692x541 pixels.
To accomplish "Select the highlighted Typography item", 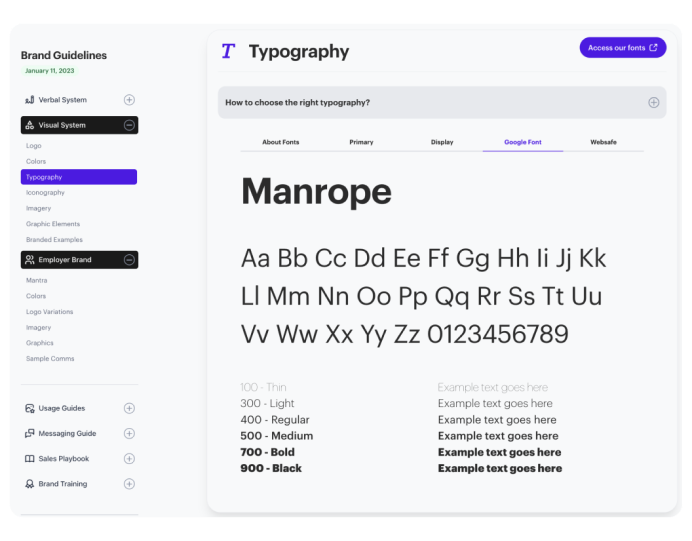I will [x=79, y=177].
